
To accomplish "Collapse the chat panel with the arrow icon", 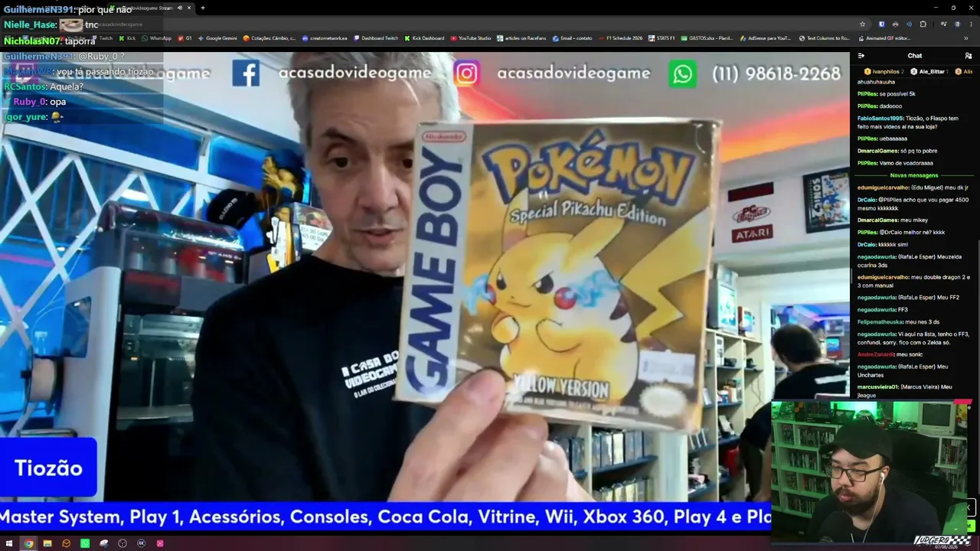I will click(861, 56).
